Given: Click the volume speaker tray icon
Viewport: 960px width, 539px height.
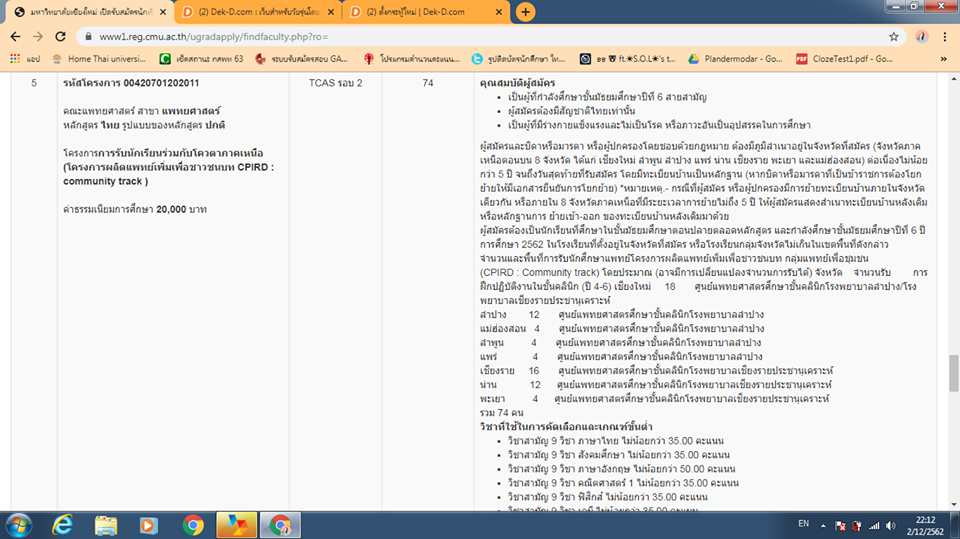Looking at the screenshot, I should 891,526.
